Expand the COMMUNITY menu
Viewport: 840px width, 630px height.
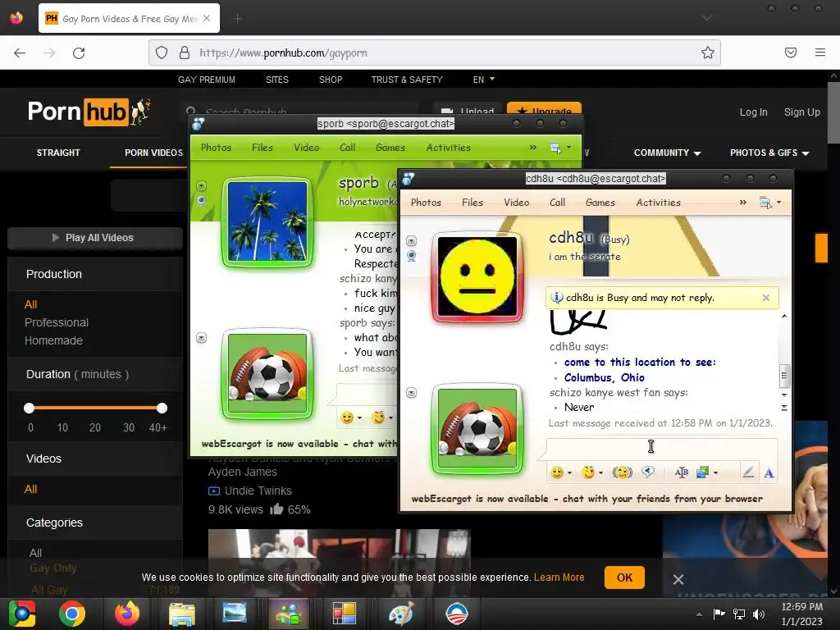[668, 153]
